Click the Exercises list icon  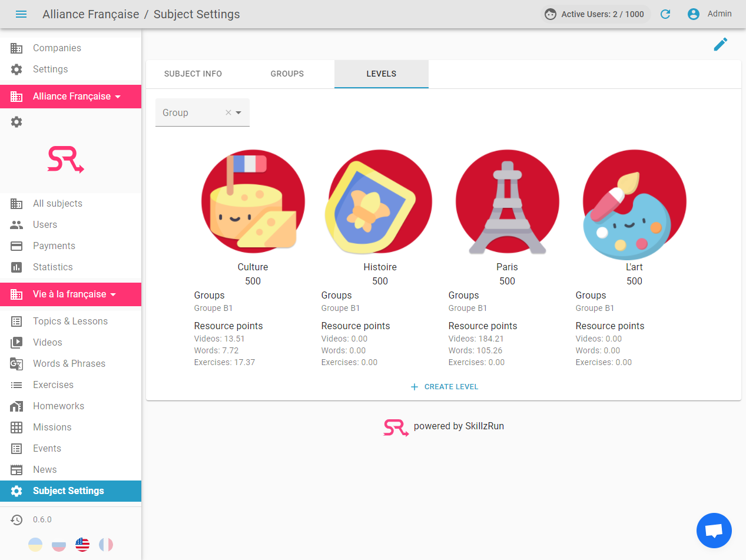16,385
